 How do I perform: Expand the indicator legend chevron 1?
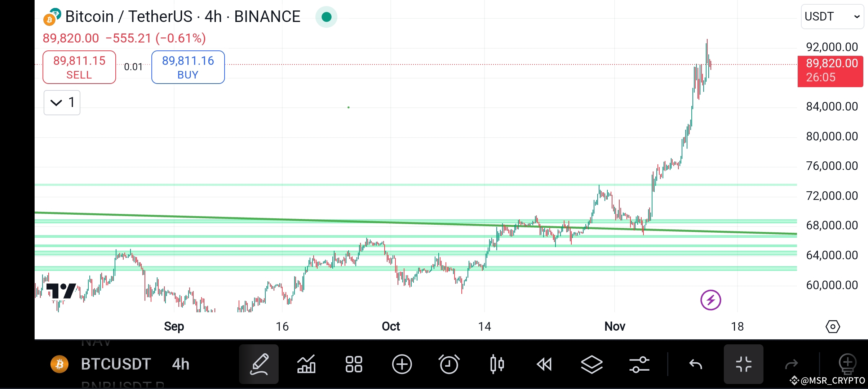tap(62, 103)
